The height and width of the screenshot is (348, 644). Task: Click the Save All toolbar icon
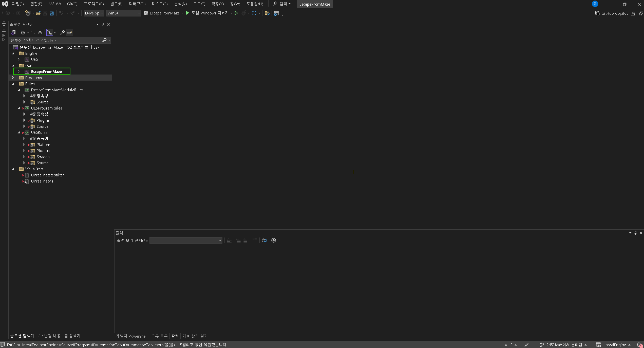click(52, 13)
